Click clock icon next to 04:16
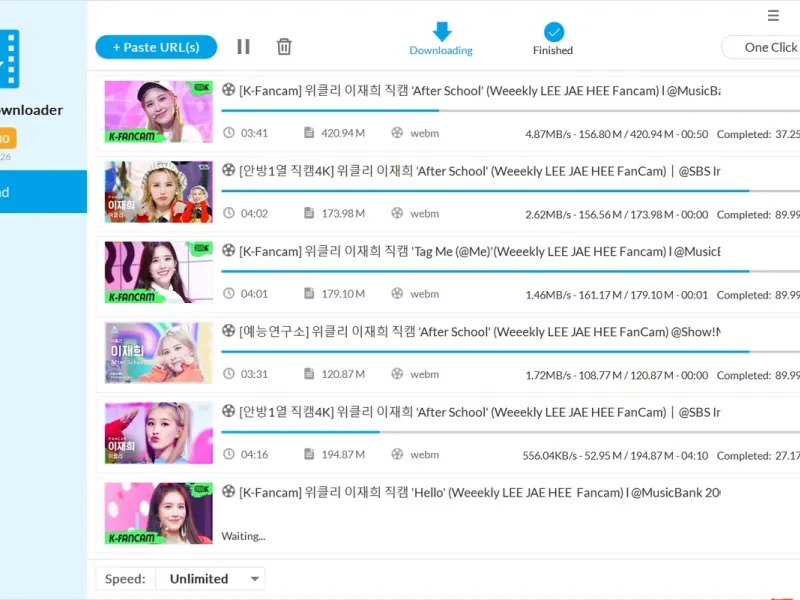 pyautogui.click(x=229, y=454)
